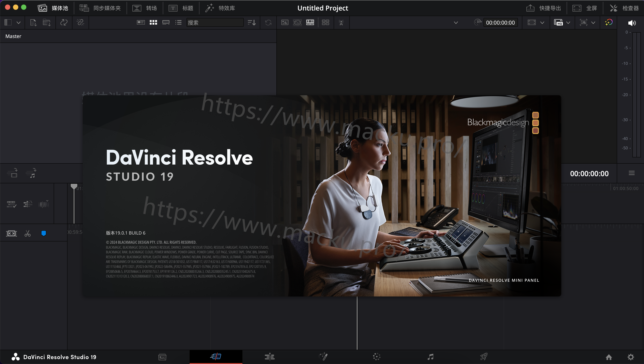Switch to list view icon

coord(178,23)
